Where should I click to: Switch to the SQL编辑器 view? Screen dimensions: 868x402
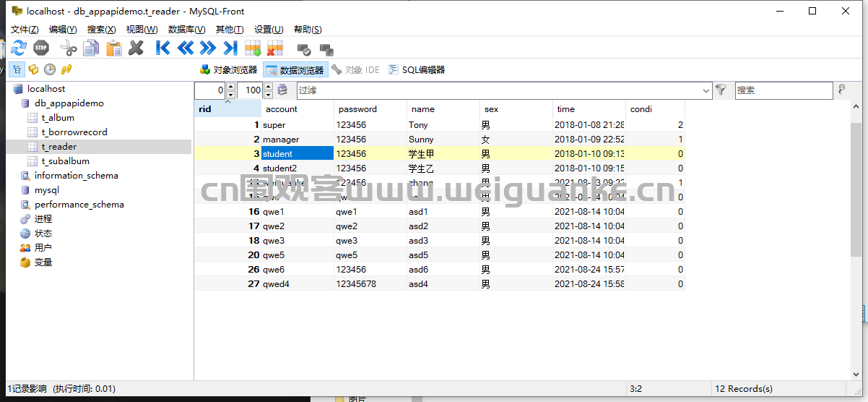tap(417, 70)
